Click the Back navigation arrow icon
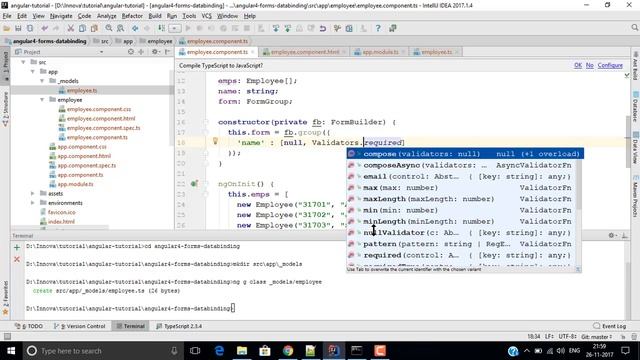This screenshot has height=360, width=640. click(135, 28)
